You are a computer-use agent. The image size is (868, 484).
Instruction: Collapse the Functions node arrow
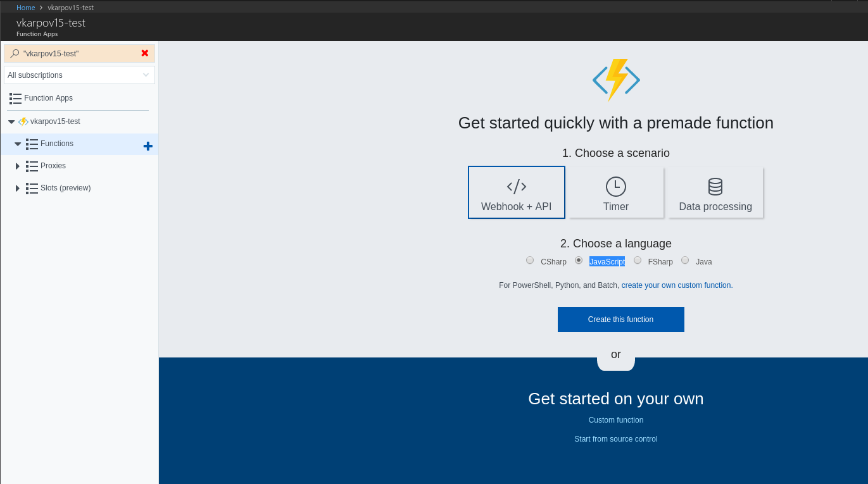(18, 144)
